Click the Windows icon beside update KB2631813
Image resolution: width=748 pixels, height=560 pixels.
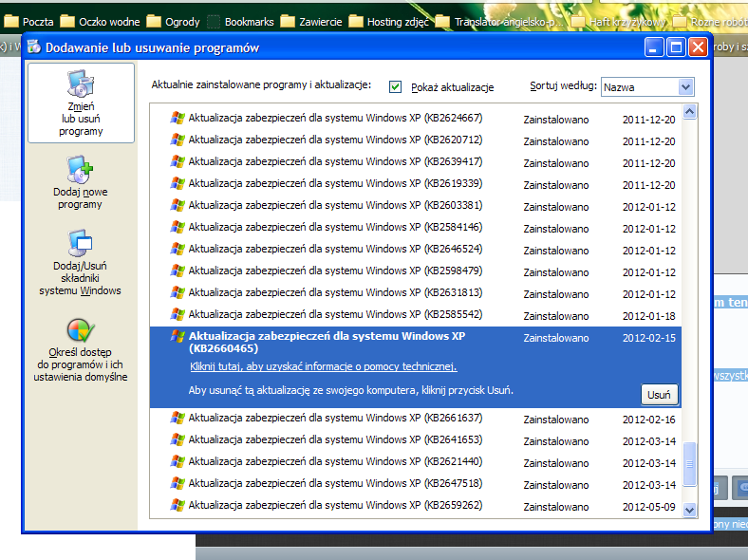(x=178, y=292)
